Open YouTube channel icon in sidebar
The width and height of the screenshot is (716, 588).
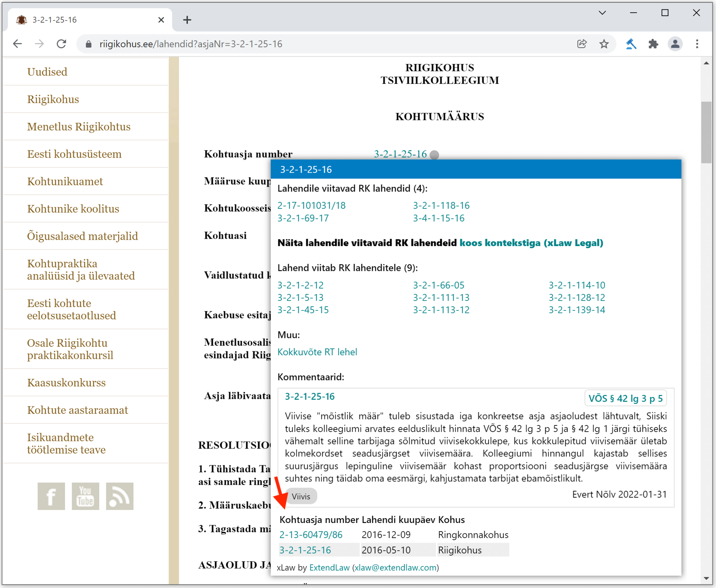(x=85, y=496)
